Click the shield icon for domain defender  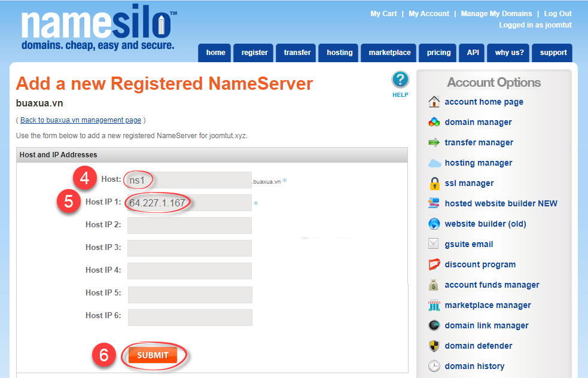(434, 346)
